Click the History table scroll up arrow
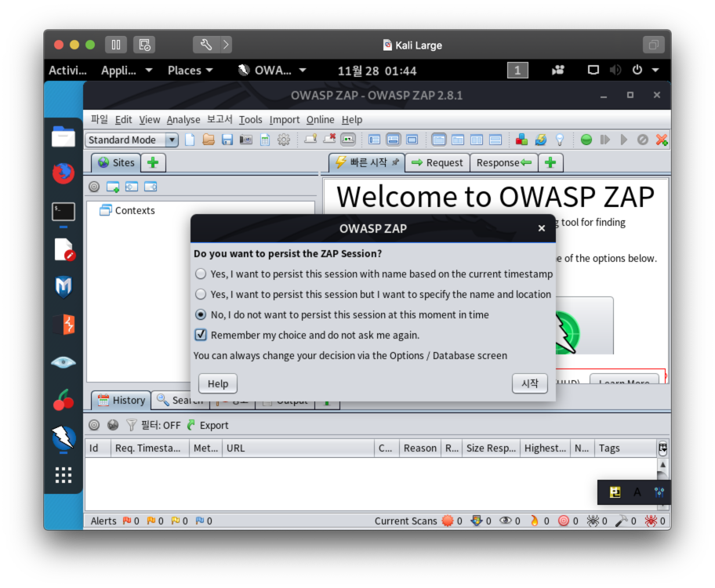 click(663, 464)
